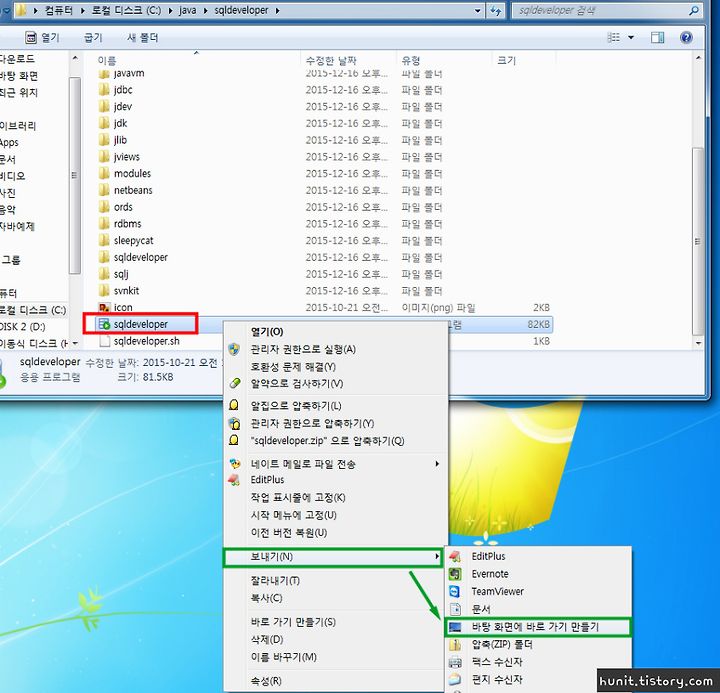Sort by the 수정한 날짜 column header

coord(331,60)
